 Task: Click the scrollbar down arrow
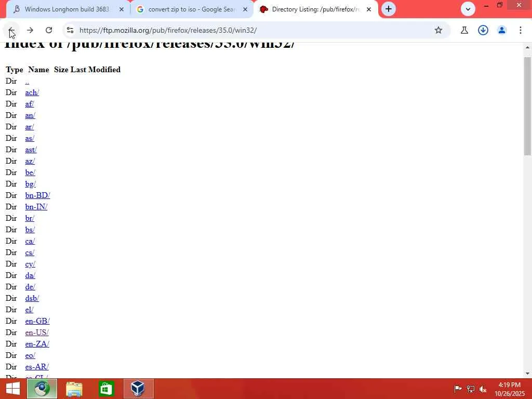[x=527, y=374]
